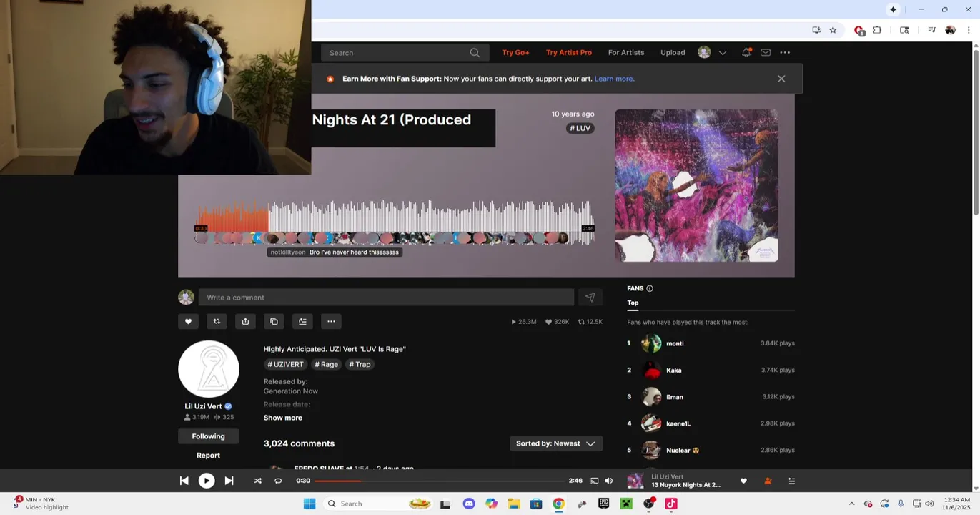Bookmark this tab with the star icon
The image size is (980, 515).
(833, 30)
